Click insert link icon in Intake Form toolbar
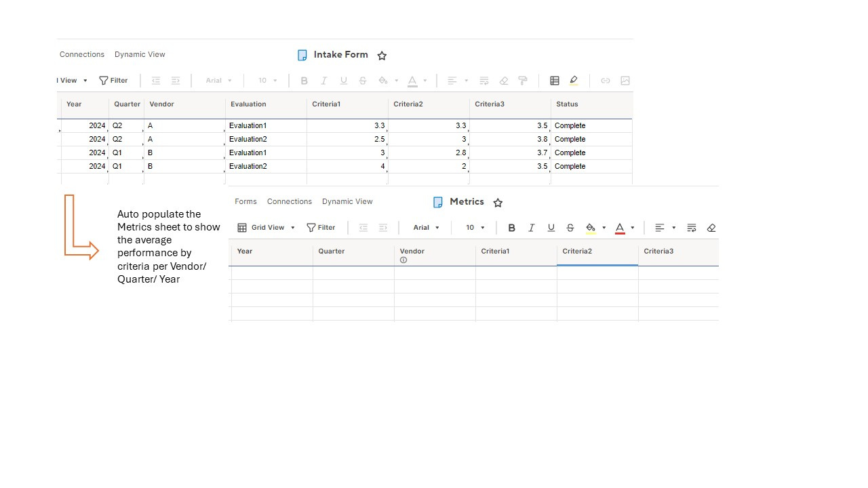The height and width of the screenshot is (488, 868). [606, 81]
